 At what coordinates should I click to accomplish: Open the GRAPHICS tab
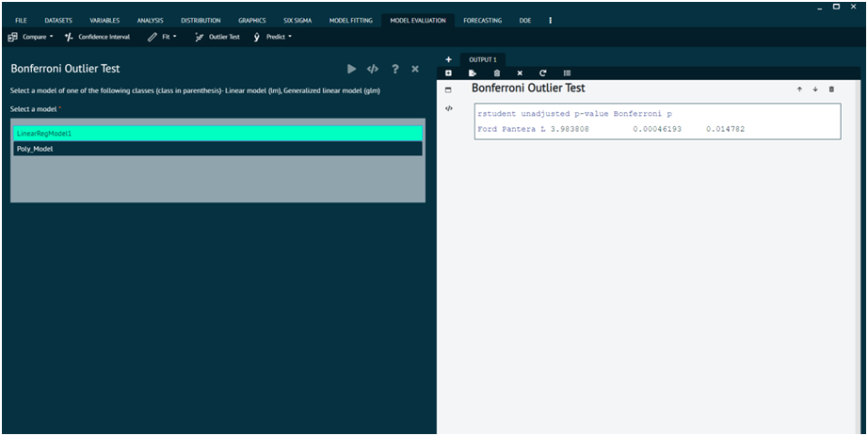click(x=252, y=21)
